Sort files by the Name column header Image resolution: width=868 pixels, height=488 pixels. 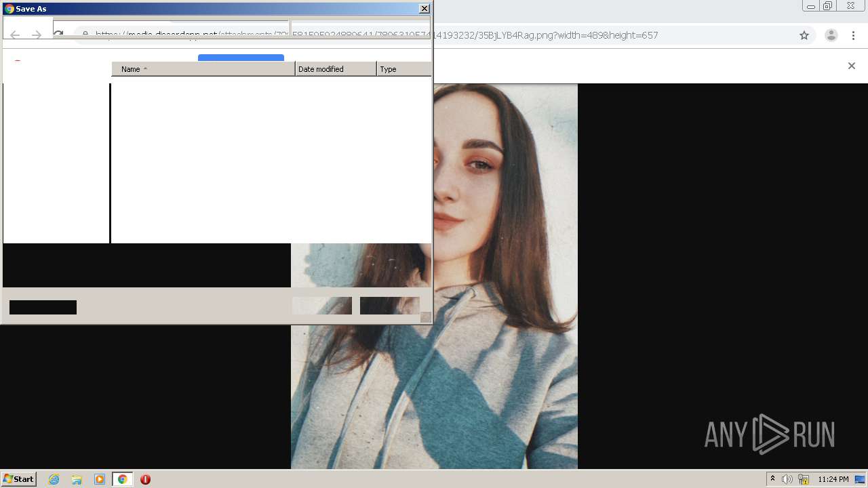pyautogui.click(x=203, y=69)
